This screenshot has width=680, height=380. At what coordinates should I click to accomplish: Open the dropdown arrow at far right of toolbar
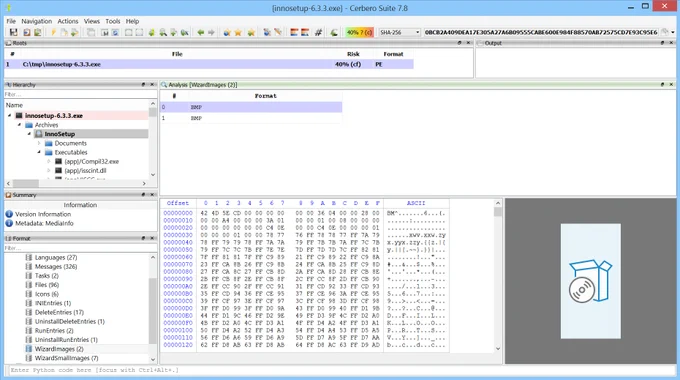pos(673,33)
